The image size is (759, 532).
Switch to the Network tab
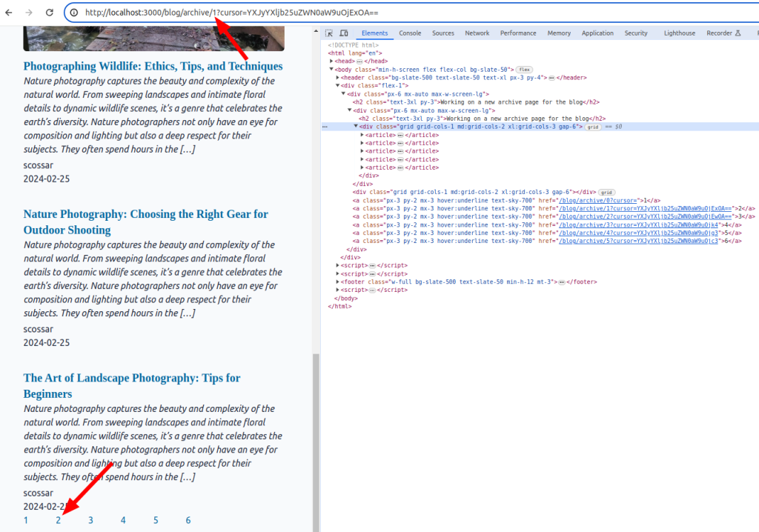tap(477, 33)
